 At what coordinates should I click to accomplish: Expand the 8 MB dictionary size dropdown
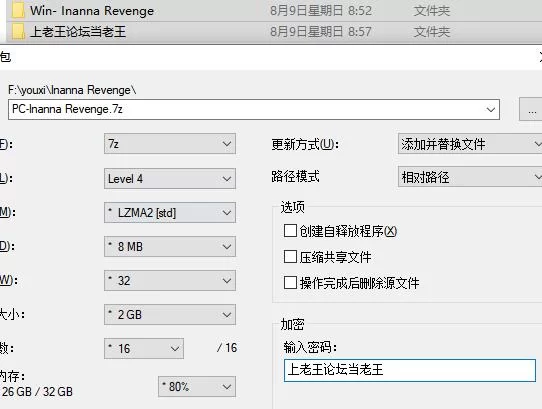tap(170, 246)
